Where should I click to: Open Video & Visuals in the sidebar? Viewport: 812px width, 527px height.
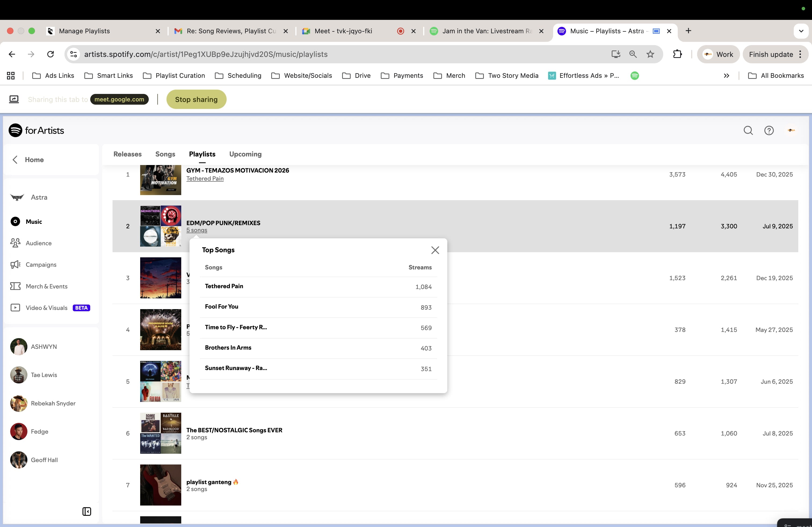tap(46, 308)
